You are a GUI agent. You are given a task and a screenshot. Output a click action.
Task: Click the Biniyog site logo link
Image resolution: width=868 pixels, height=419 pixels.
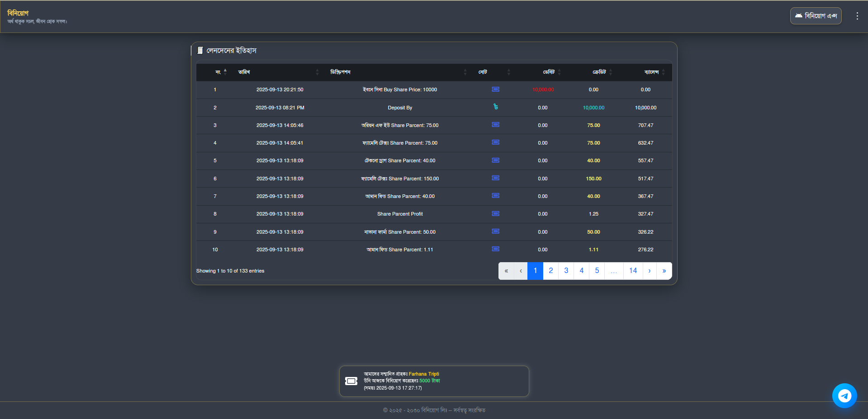coord(18,13)
